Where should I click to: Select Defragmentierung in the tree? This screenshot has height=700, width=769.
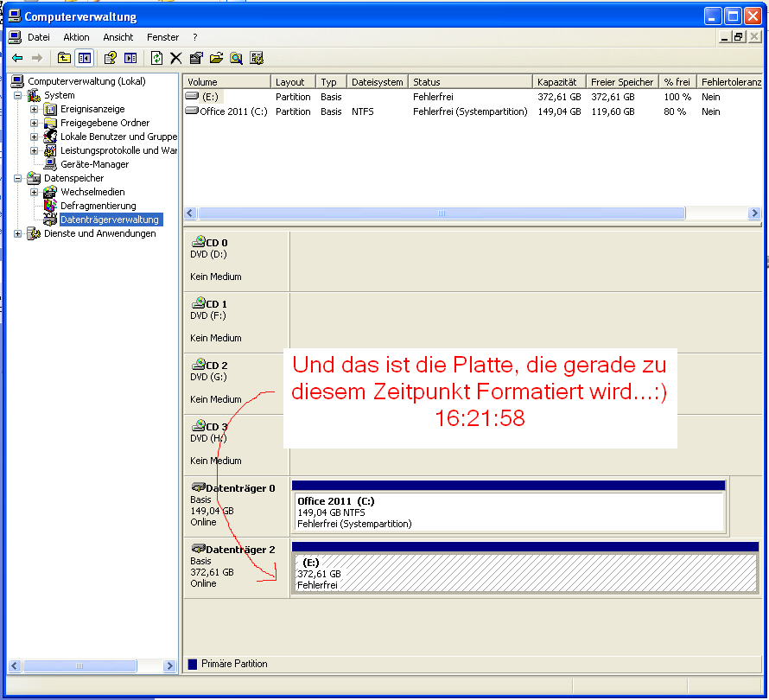99,206
